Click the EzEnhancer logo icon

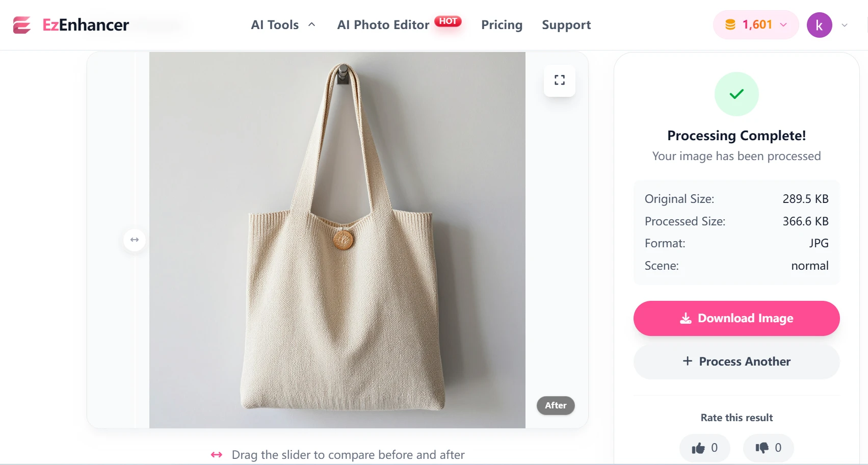point(22,25)
